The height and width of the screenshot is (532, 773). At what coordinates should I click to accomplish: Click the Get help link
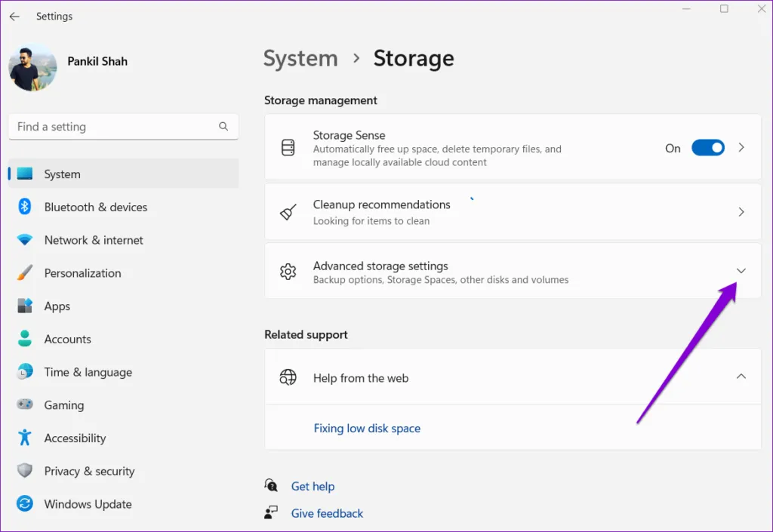tap(313, 487)
